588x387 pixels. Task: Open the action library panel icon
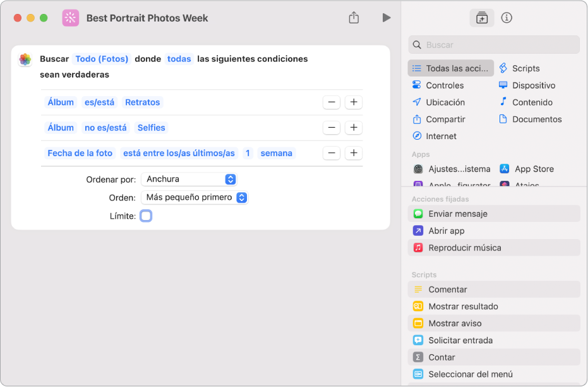click(482, 18)
